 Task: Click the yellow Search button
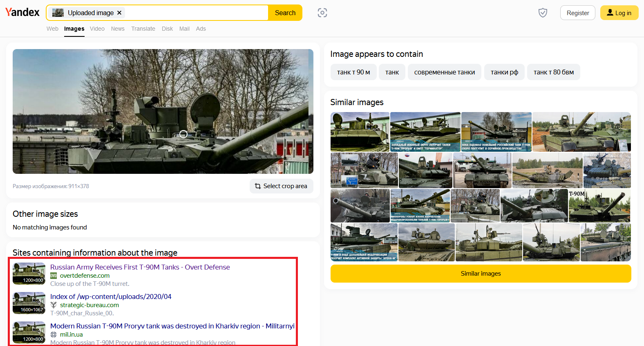285,13
